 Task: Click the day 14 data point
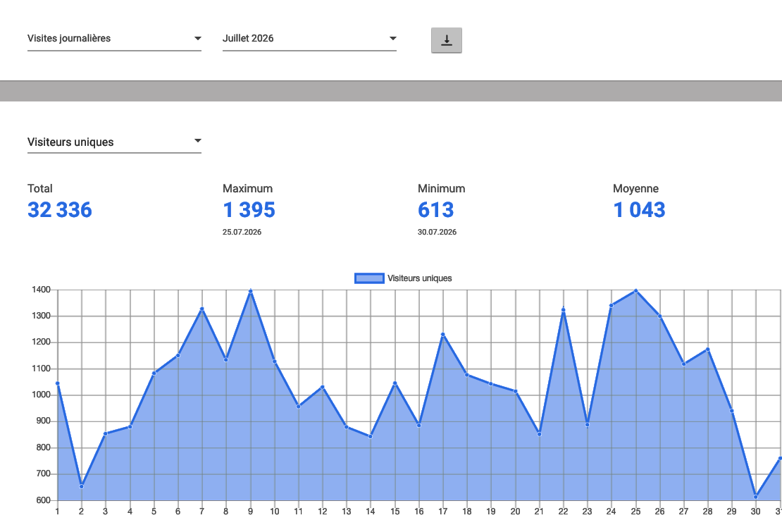pos(370,436)
